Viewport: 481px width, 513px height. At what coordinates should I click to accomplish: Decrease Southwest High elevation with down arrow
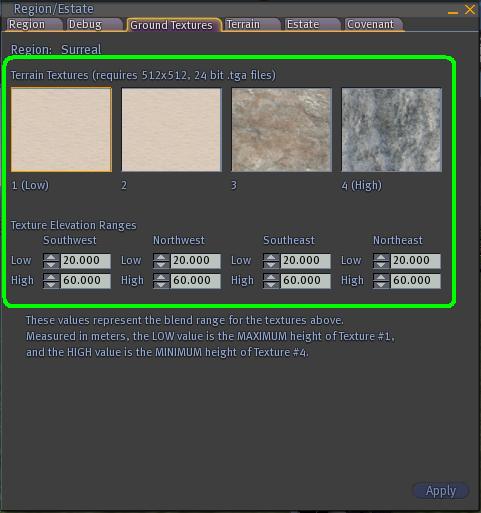pyautogui.click(x=51, y=284)
